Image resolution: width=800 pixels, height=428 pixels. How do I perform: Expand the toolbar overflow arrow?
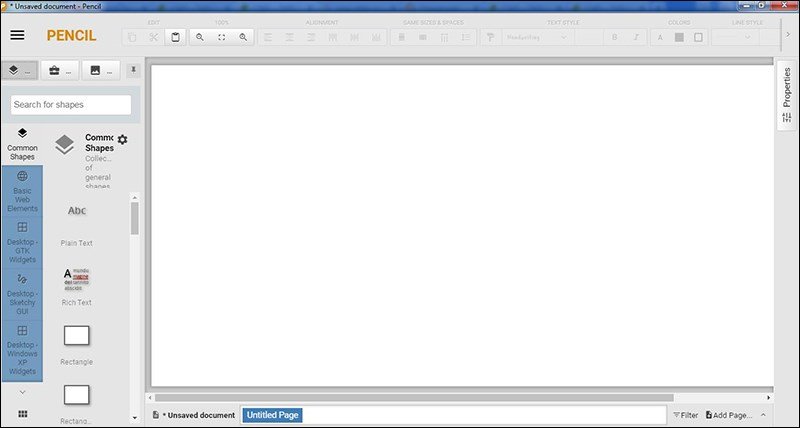click(789, 35)
